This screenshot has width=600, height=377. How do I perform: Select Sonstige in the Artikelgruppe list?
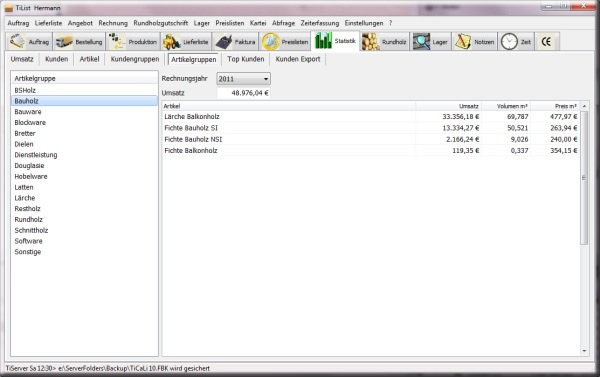click(84, 251)
